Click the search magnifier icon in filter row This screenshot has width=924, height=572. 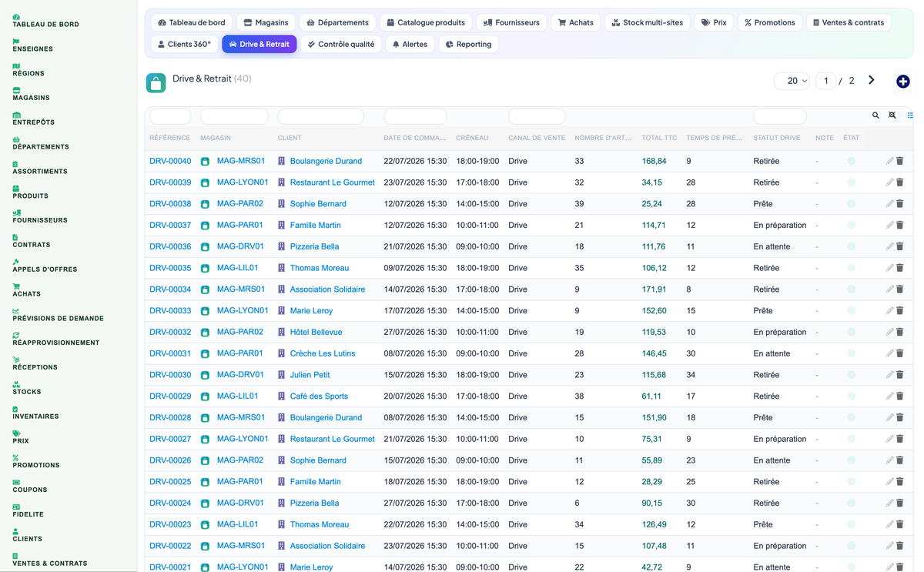click(875, 115)
